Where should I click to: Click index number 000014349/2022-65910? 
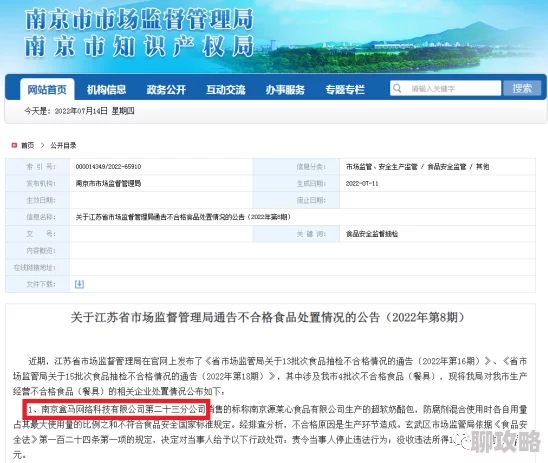(x=108, y=167)
